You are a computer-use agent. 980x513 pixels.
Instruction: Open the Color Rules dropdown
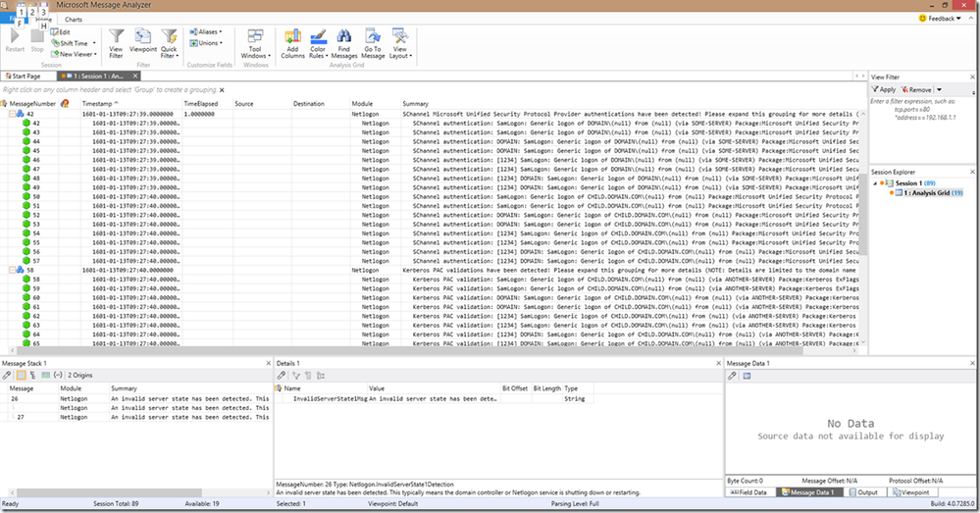[x=318, y=43]
